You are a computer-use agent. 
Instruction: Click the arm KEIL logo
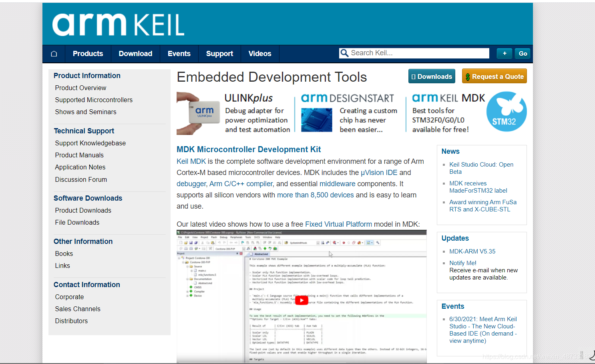tap(118, 25)
